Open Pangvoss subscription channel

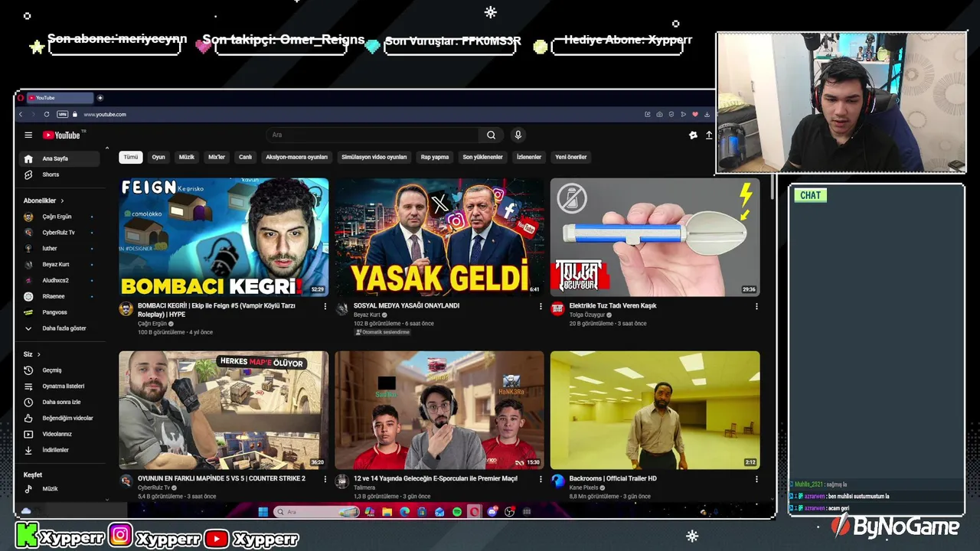coord(59,312)
